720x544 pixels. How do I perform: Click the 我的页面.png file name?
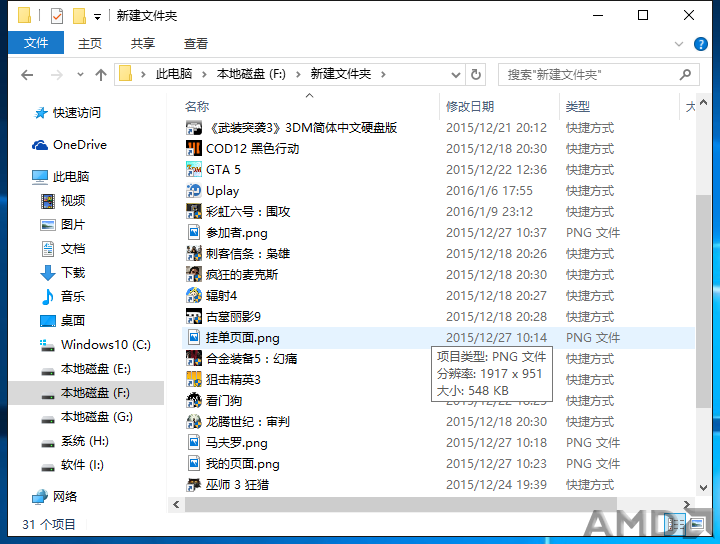pos(242,464)
